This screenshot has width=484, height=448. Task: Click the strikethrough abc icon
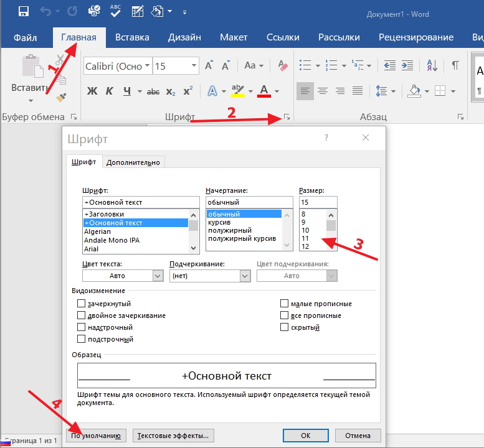tap(152, 91)
